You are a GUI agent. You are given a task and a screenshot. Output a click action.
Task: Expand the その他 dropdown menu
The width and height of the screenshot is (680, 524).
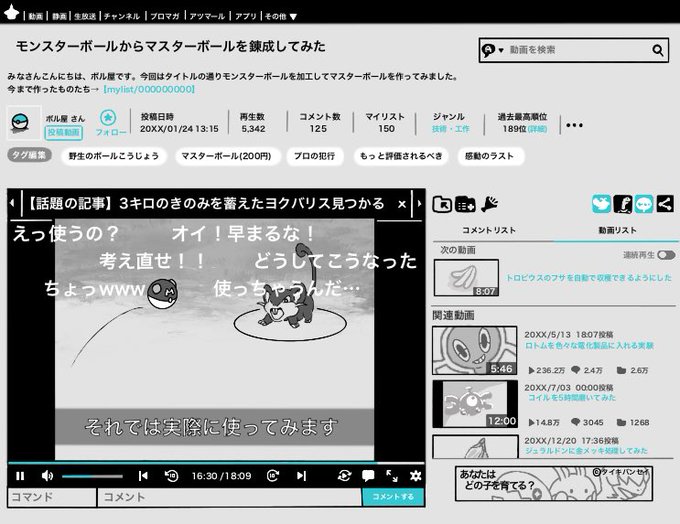point(281,16)
